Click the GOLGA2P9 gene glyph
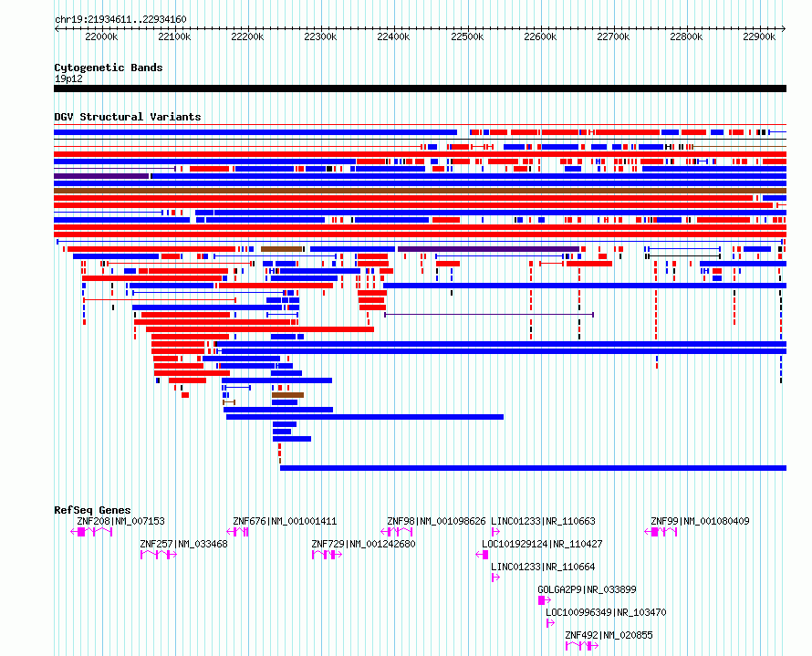The width and height of the screenshot is (812, 656). 545,600
